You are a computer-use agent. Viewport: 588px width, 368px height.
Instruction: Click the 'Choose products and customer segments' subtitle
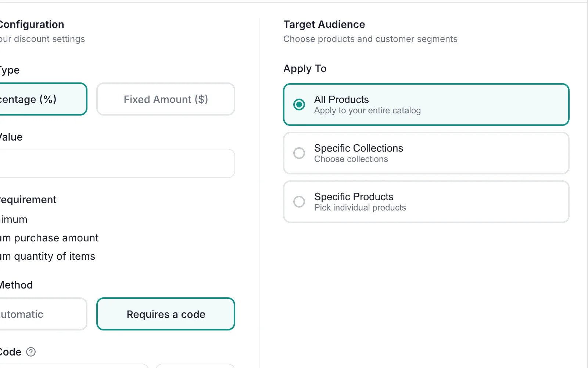point(370,39)
